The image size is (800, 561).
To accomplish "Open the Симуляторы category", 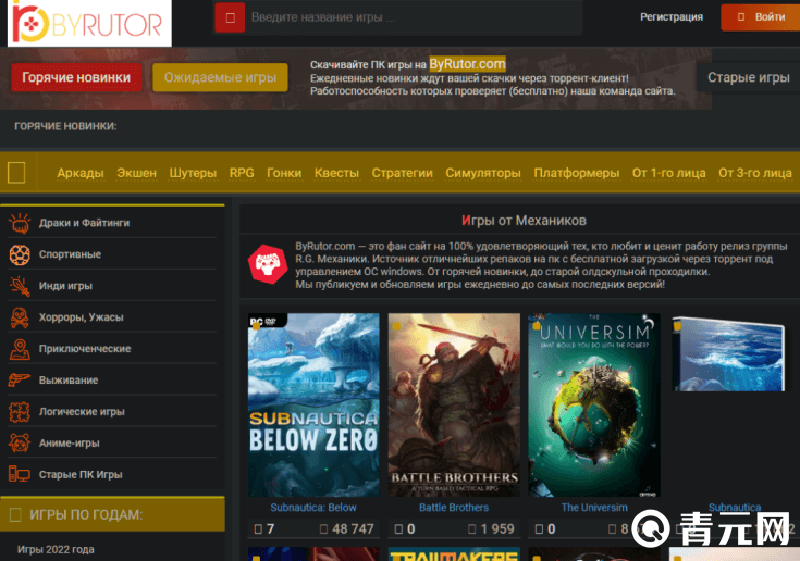I will click(483, 173).
